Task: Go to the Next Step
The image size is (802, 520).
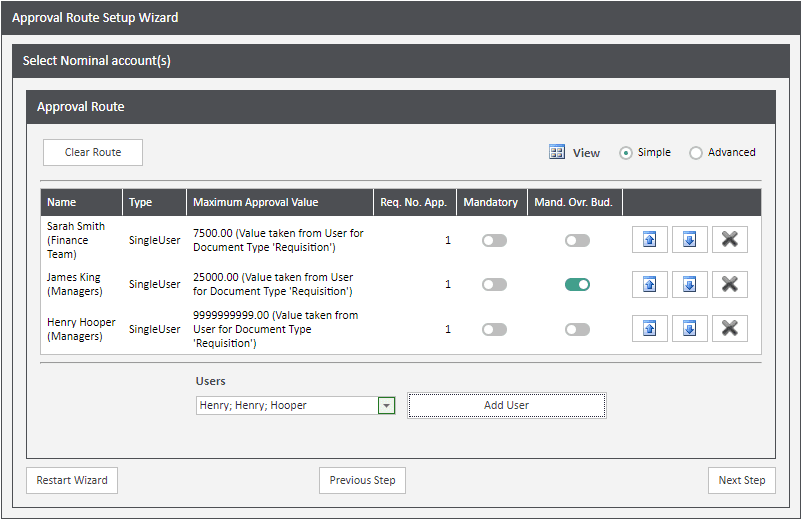Action: (741, 480)
